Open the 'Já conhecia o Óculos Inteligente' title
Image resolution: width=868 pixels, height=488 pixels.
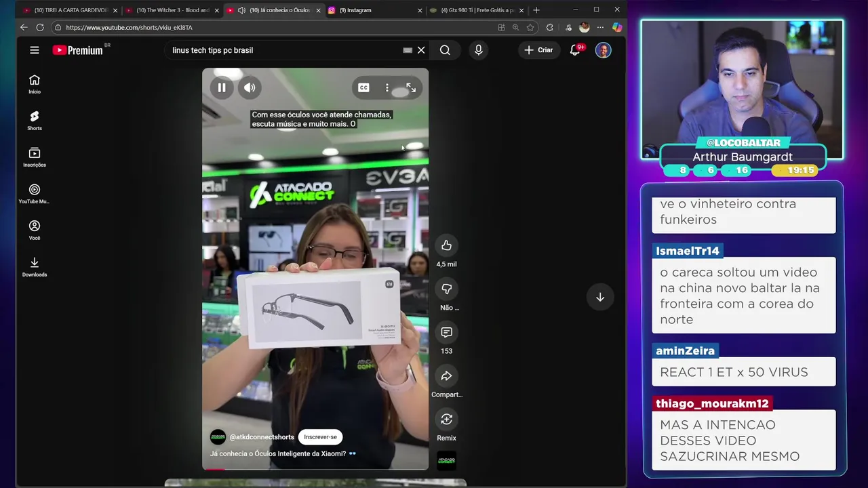click(283, 453)
